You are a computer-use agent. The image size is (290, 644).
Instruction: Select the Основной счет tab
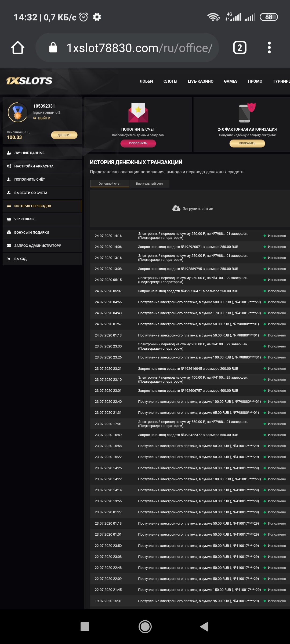[110, 184]
